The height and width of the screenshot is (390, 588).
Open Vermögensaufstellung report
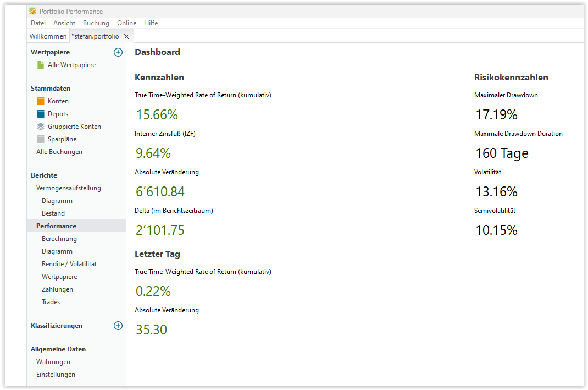pyautogui.click(x=69, y=188)
